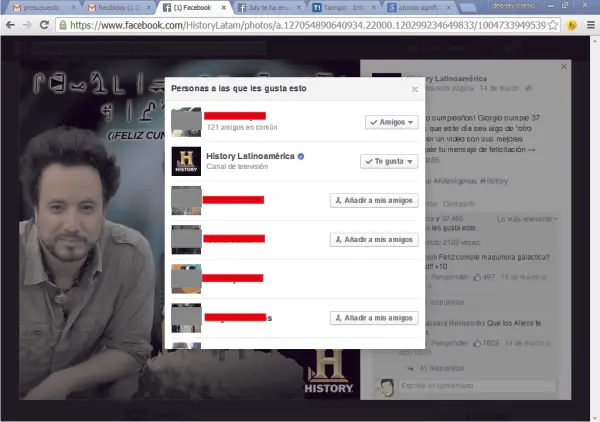Open the 'Lo más relevante' comment sort dropdown
The image size is (600, 422).
[x=527, y=219]
